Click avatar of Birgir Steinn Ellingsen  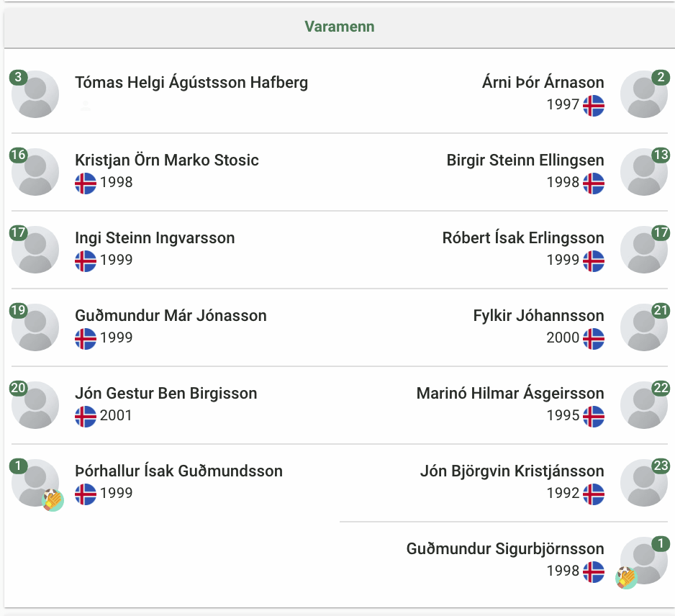tap(644, 172)
